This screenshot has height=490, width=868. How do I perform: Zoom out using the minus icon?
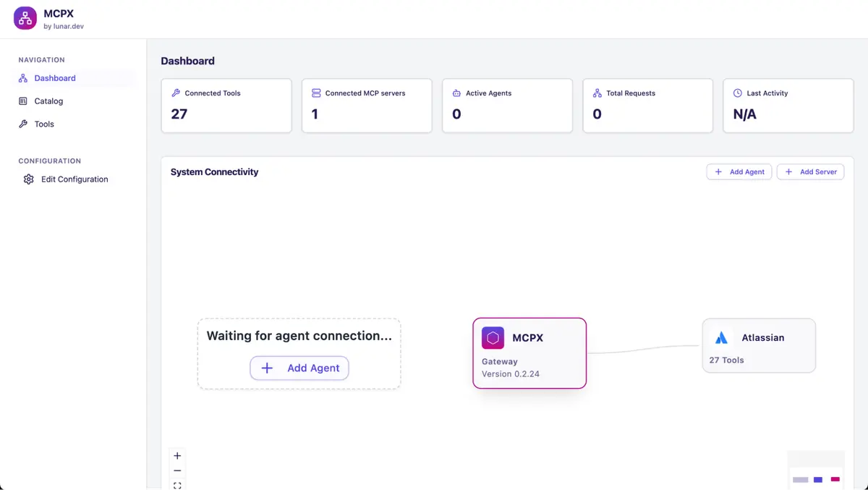pyautogui.click(x=177, y=470)
